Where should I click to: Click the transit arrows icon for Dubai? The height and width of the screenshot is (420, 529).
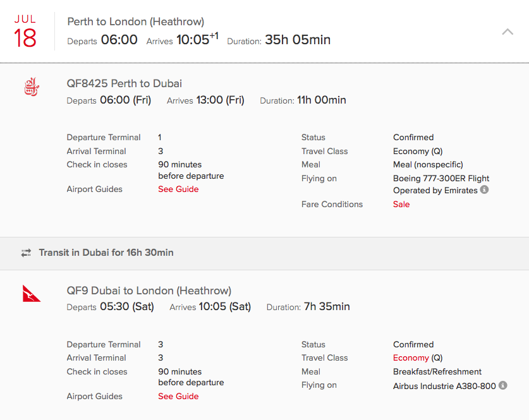26,253
